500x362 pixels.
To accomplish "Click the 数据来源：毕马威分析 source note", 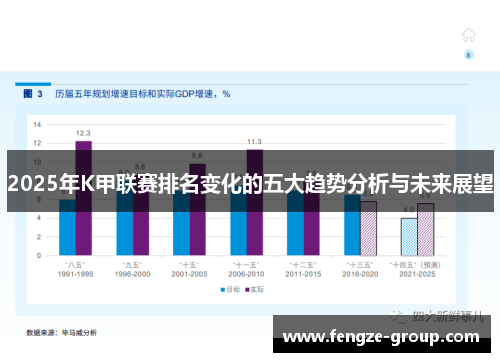I will coord(62,333).
